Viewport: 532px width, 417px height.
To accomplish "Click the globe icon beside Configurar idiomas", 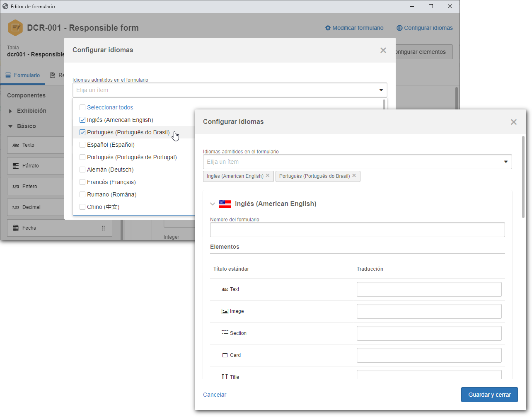I will pos(399,28).
